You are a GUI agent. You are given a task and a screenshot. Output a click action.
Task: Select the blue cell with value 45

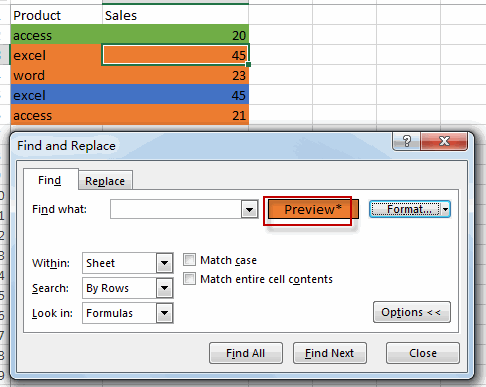175,95
